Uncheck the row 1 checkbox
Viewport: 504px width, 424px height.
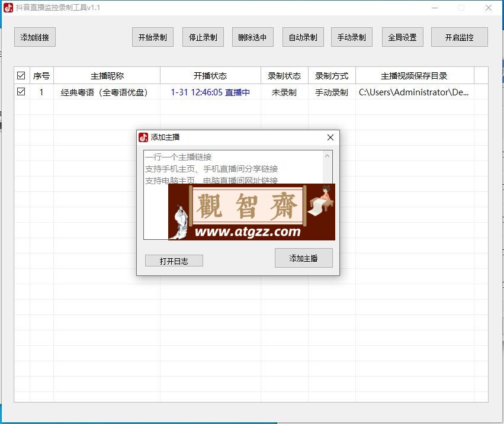[21, 92]
